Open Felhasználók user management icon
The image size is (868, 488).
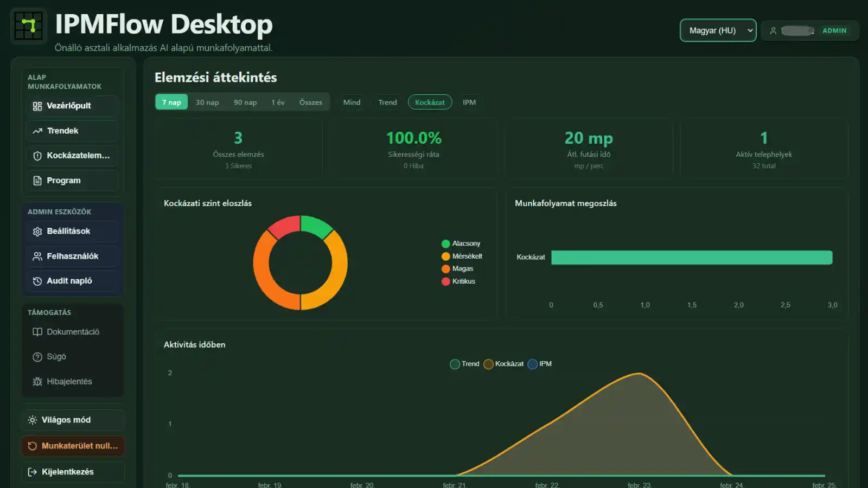37,256
